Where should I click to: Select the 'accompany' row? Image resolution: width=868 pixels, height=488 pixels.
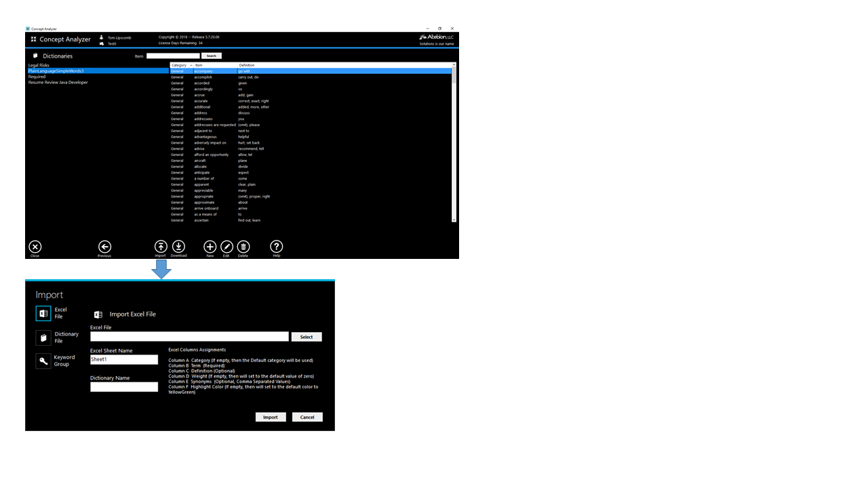(311, 71)
